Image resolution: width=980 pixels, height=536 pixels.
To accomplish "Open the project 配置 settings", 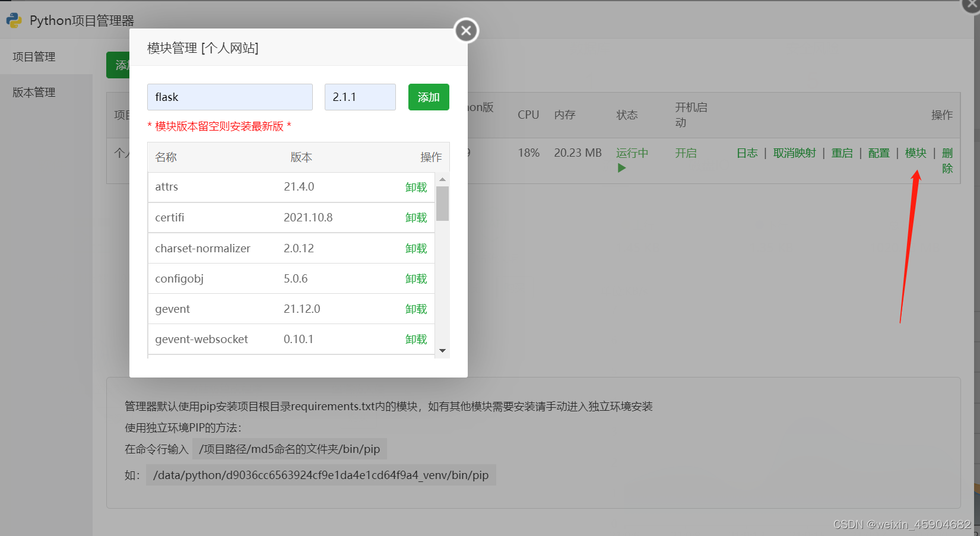I will 879,153.
